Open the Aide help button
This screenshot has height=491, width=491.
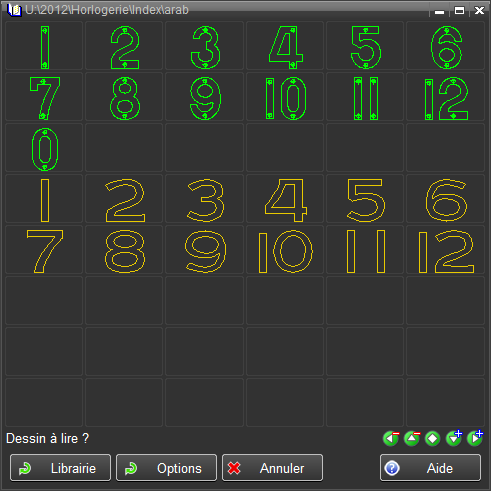click(x=430, y=468)
